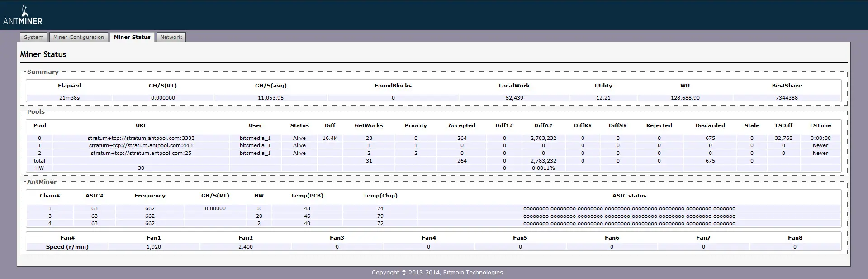868x279 pixels.
Task: Click the Miner Status page heading
Action: click(x=43, y=54)
